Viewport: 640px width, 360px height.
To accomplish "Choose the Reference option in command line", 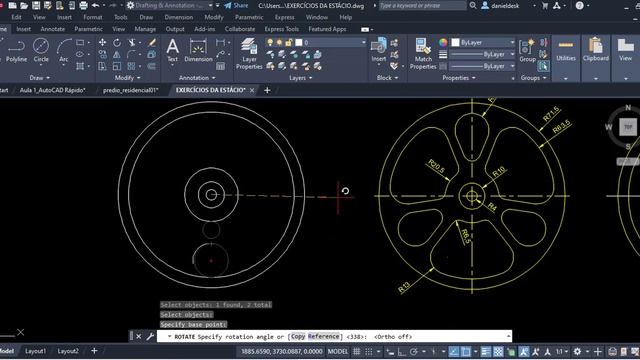I will click(x=324, y=336).
